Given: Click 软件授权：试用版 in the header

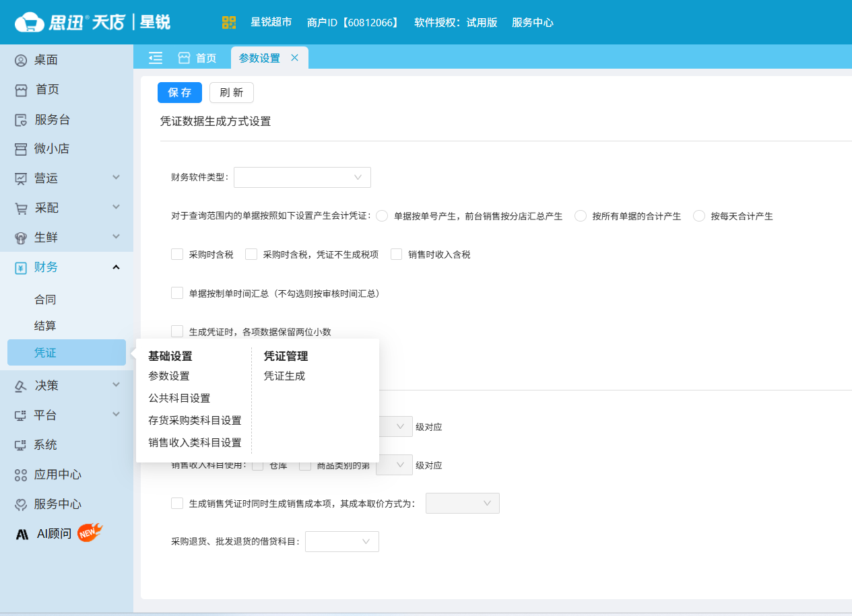Looking at the screenshot, I should tap(456, 22).
